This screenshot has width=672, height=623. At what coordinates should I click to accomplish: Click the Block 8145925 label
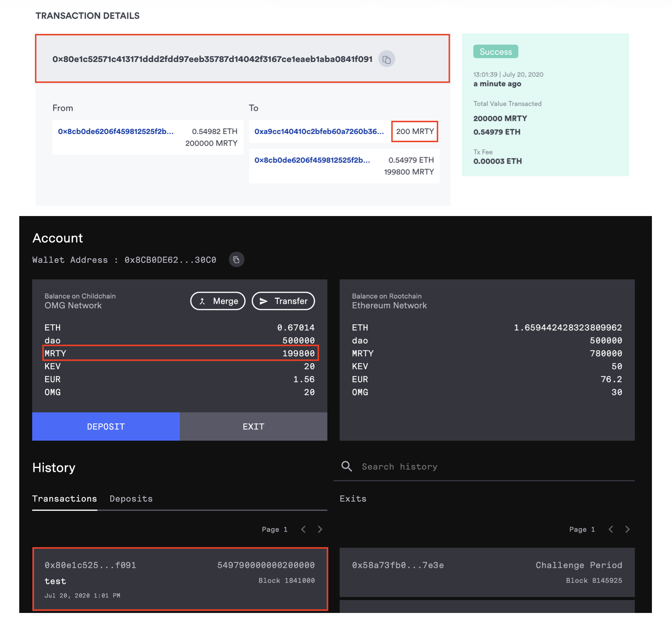click(x=594, y=580)
